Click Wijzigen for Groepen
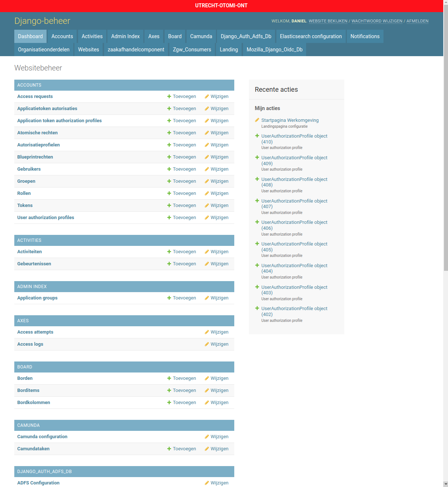 (x=217, y=181)
